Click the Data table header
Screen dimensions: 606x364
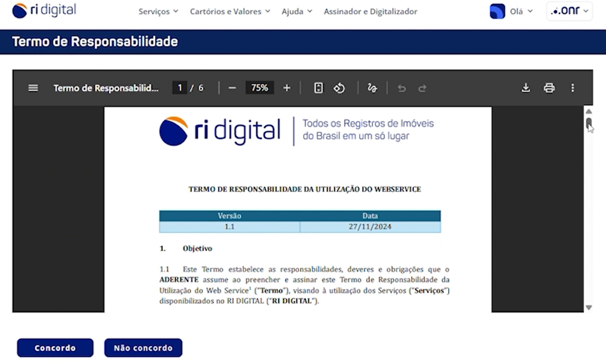[x=370, y=216]
